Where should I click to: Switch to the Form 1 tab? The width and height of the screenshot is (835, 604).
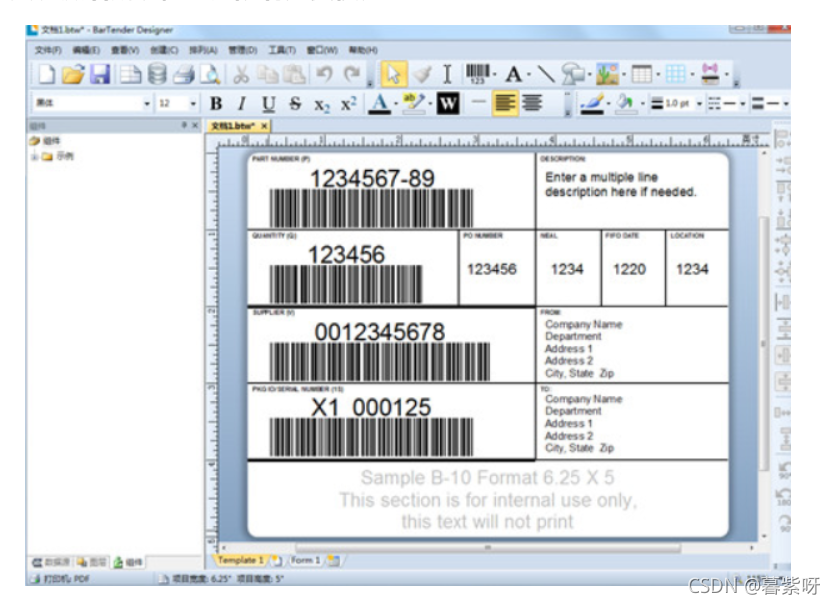point(305,560)
